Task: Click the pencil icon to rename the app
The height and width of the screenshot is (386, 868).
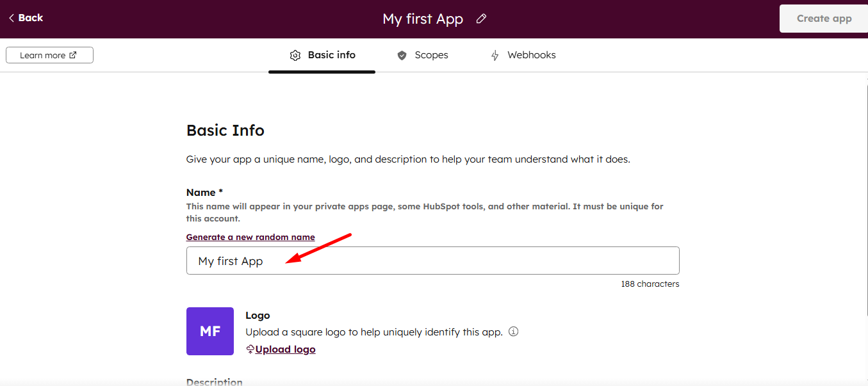Action: point(481,19)
